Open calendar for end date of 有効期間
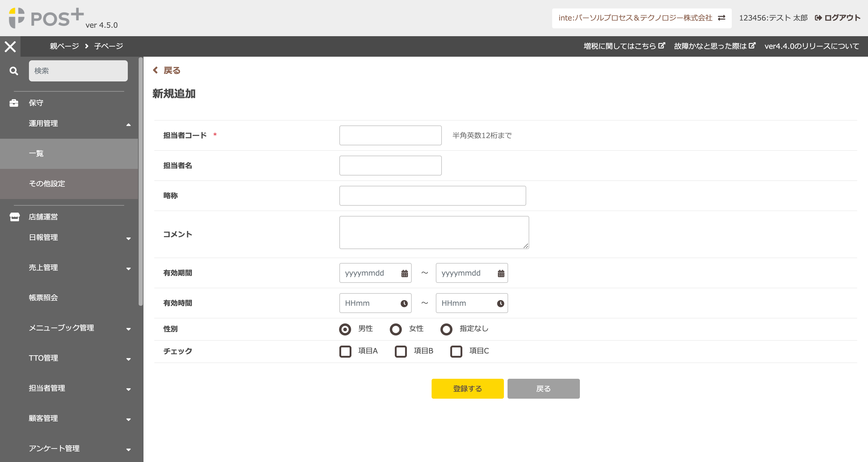This screenshot has height=462, width=868. (501, 273)
